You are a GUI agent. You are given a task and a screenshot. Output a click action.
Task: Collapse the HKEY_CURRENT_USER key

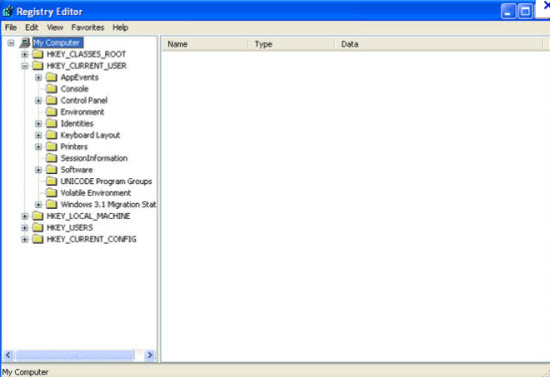pos(25,66)
